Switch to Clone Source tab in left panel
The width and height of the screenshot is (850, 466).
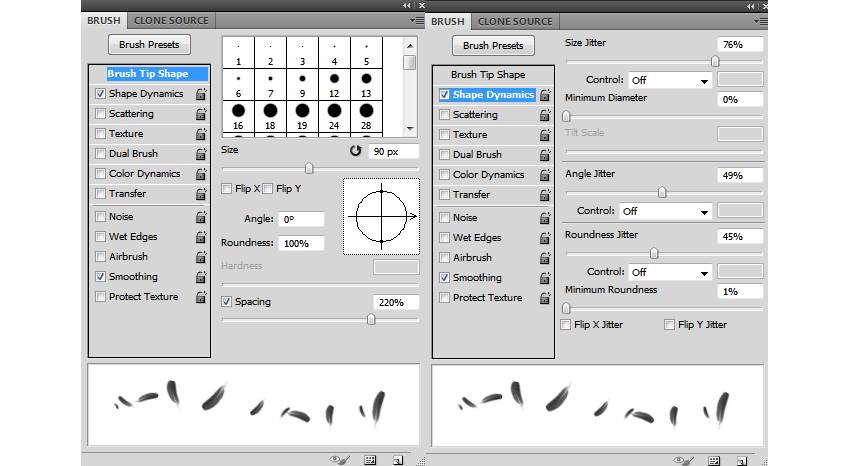171,20
